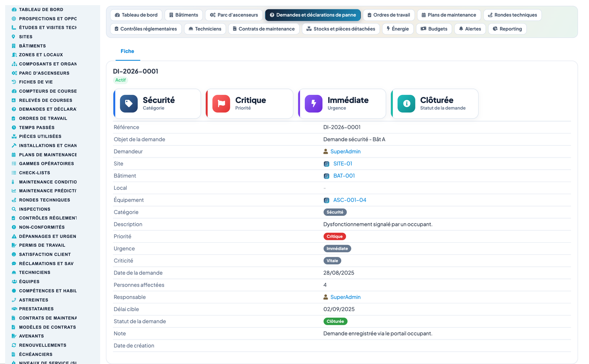Click the Immédiate urgency lightning icon
The height and width of the screenshot is (364, 589).
[314, 104]
